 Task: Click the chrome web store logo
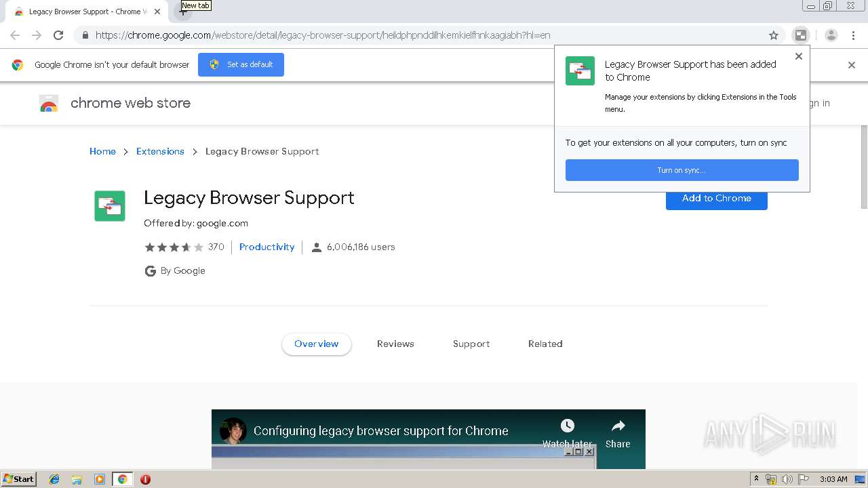coord(115,103)
